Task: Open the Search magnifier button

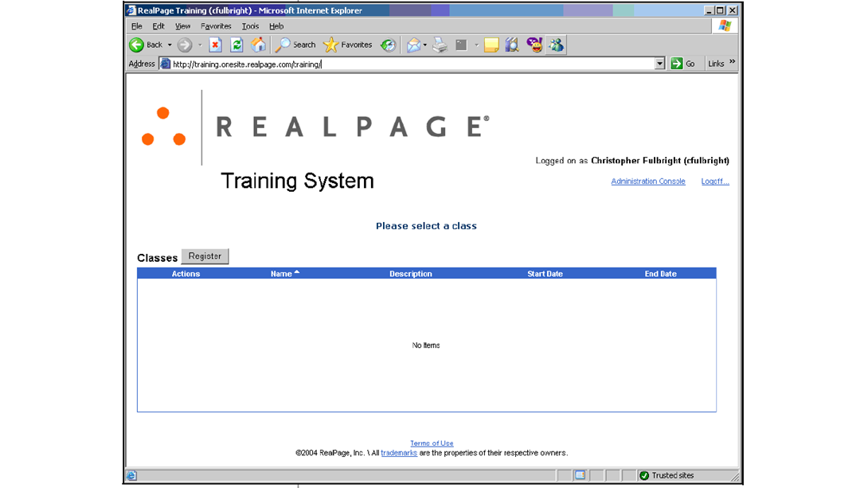Action: pyautogui.click(x=295, y=45)
